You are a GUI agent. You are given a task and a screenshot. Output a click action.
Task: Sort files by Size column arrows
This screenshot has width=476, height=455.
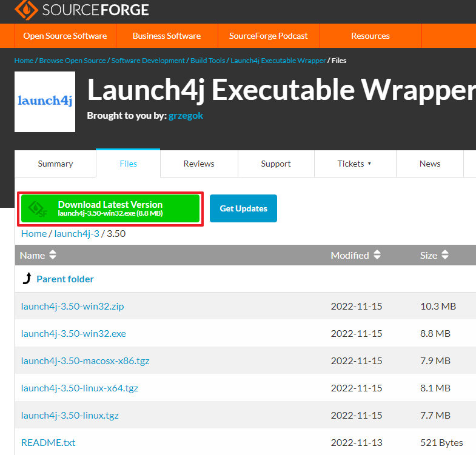click(x=445, y=255)
